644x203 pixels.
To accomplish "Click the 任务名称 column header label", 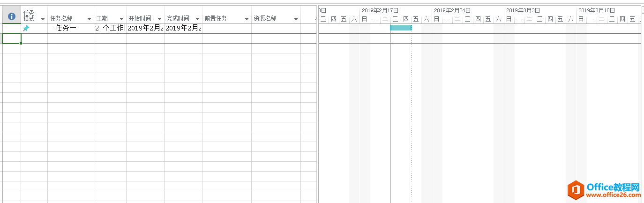I will tap(61, 19).
